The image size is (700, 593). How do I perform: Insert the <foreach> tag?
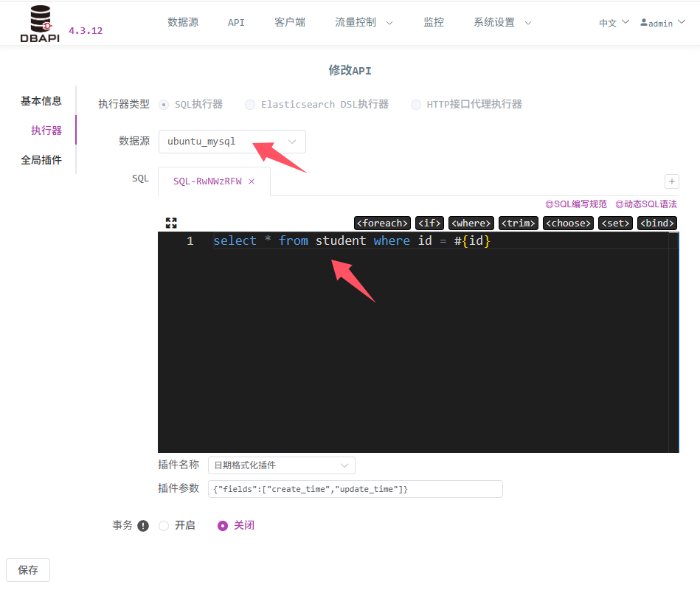[x=382, y=223]
